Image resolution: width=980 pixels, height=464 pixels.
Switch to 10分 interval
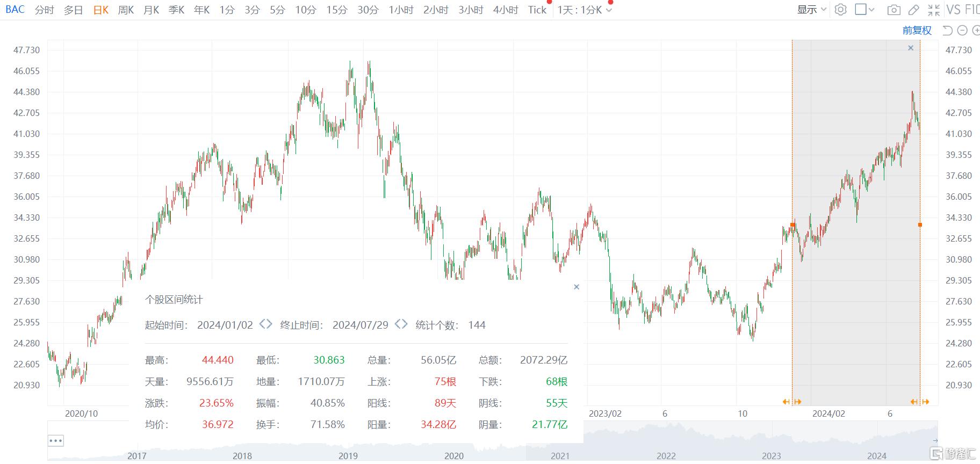306,10
